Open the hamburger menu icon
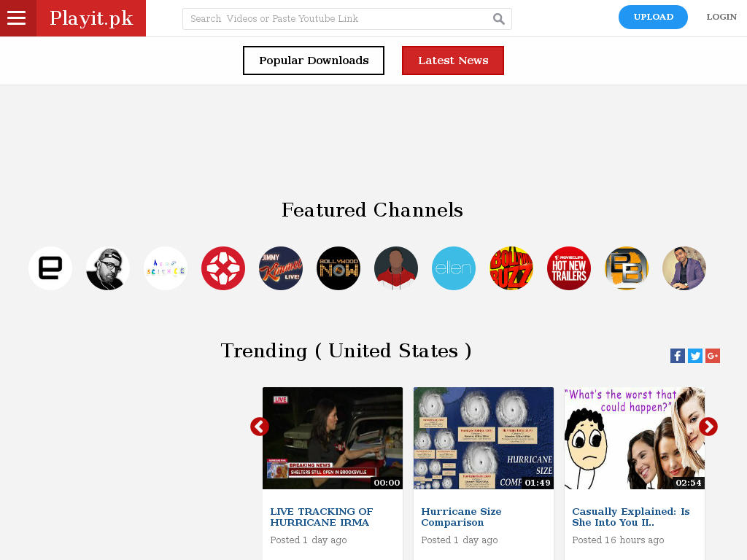747x560 pixels. (x=16, y=18)
